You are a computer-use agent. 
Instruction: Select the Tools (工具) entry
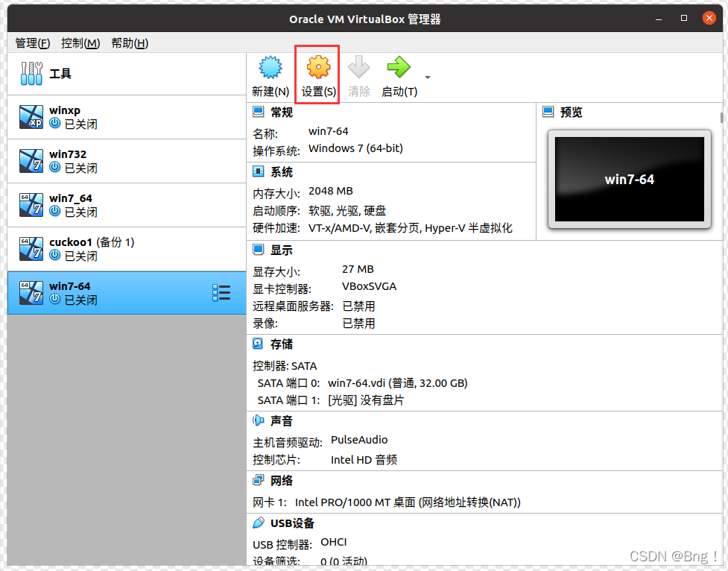point(127,74)
